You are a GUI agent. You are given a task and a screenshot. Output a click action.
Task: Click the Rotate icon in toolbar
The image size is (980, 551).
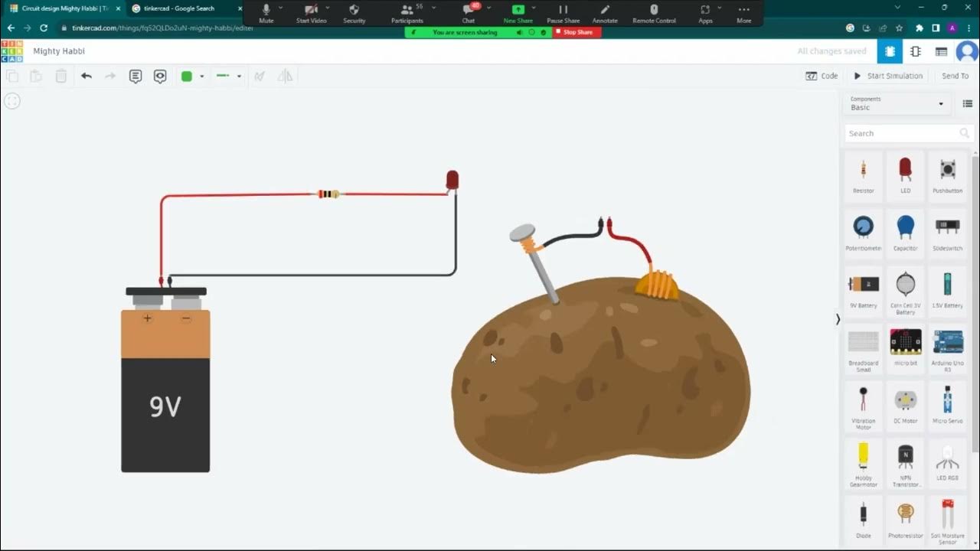coord(260,76)
